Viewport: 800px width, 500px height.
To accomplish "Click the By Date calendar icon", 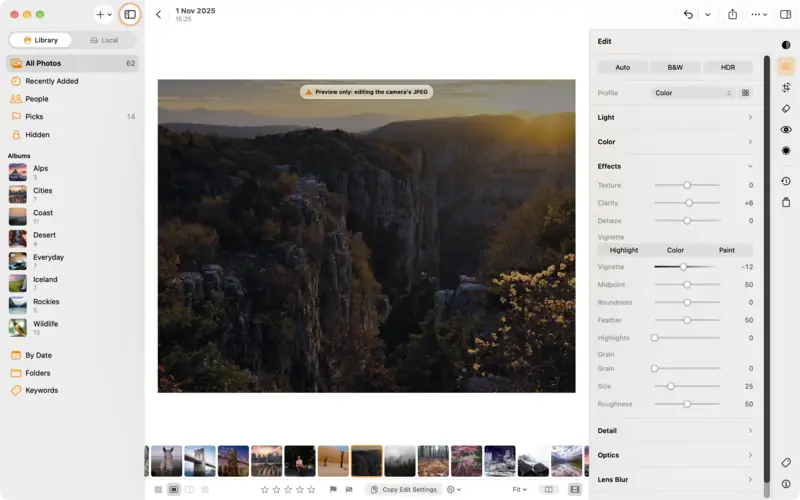I will pos(16,355).
